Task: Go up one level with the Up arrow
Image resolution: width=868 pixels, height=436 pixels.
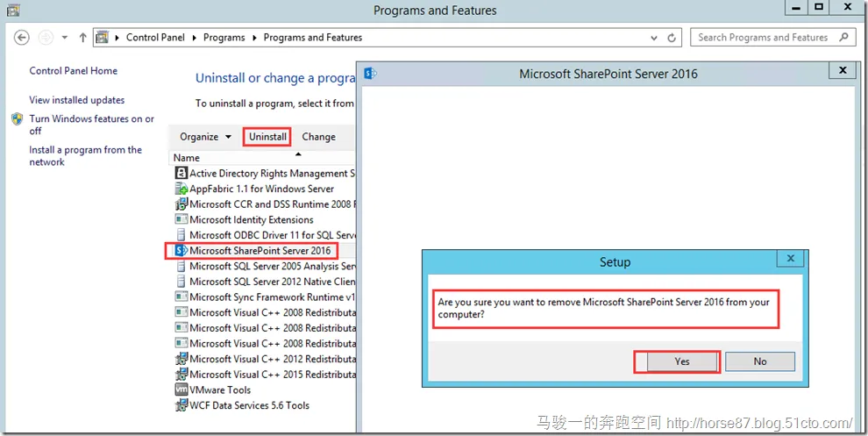Action: [x=83, y=38]
